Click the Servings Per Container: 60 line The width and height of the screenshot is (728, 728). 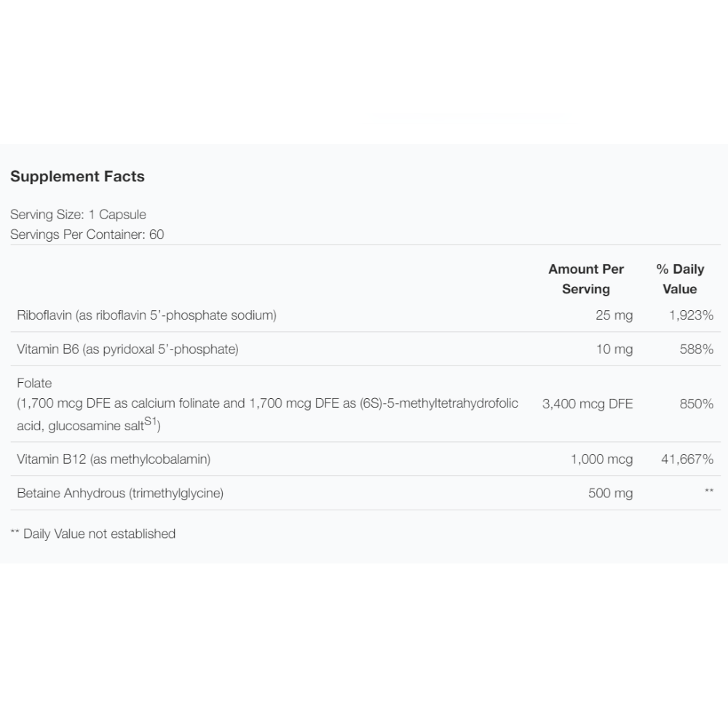click(x=87, y=234)
